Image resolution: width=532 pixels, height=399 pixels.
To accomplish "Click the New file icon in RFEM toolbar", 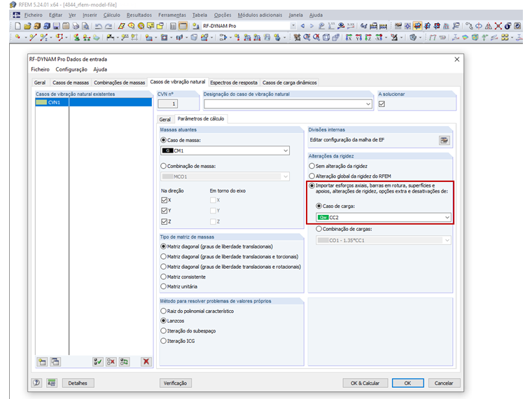I will pos(17,26).
